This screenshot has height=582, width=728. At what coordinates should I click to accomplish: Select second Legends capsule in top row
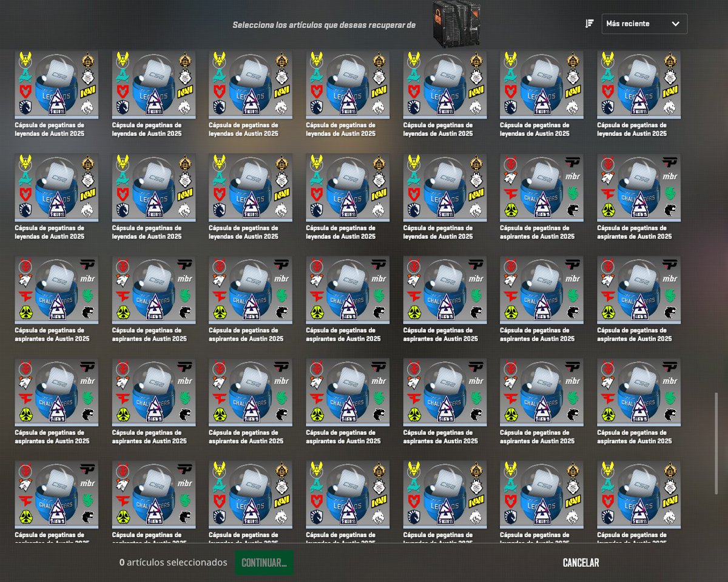pos(153,85)
